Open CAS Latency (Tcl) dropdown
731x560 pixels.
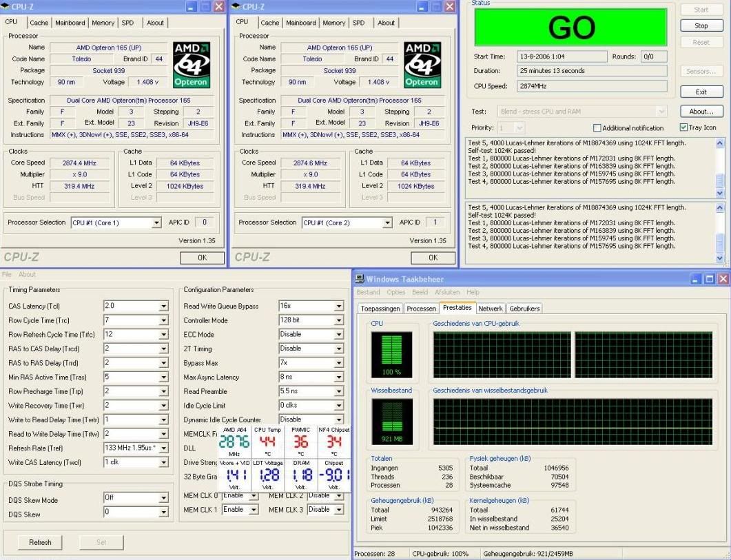coord(164,307)
